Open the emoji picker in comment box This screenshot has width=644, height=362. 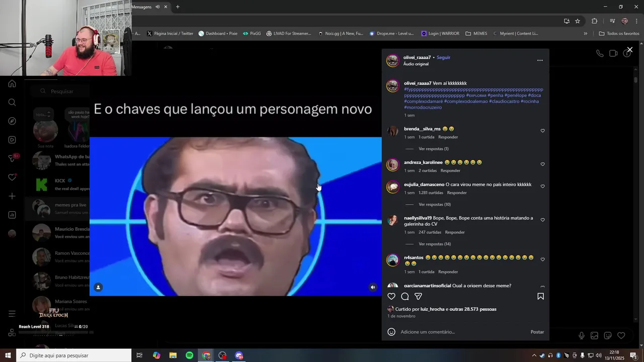(x=391, y=332)
